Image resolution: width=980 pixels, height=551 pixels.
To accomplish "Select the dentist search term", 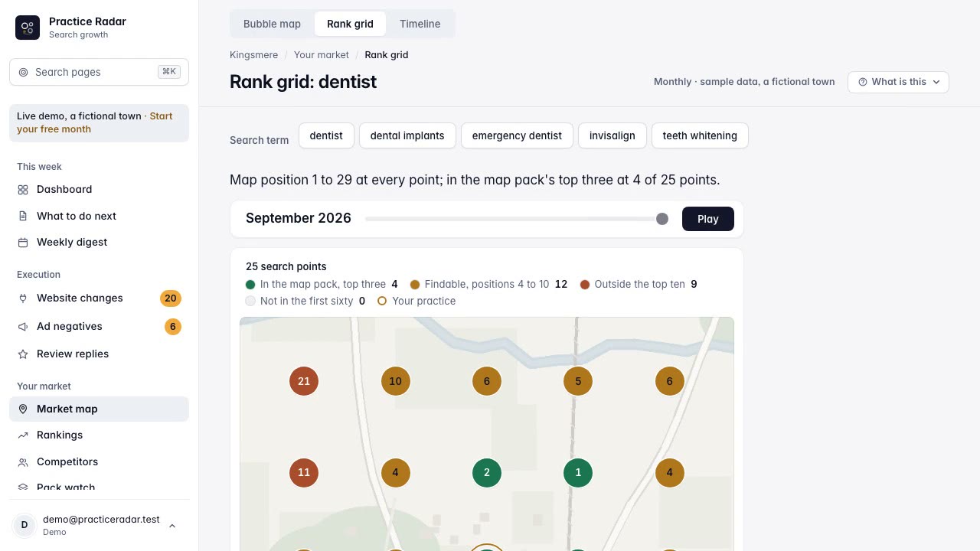I will (326, 135).
